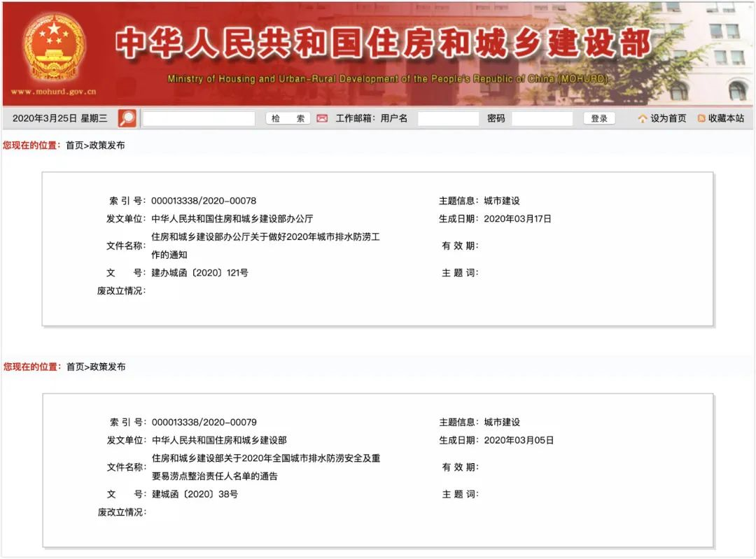Image resolution: width=756 pixels, height=559 pixels.
Task: Open 政策发布 in the upper breadcrumb
Action: [x=107, y=146]
